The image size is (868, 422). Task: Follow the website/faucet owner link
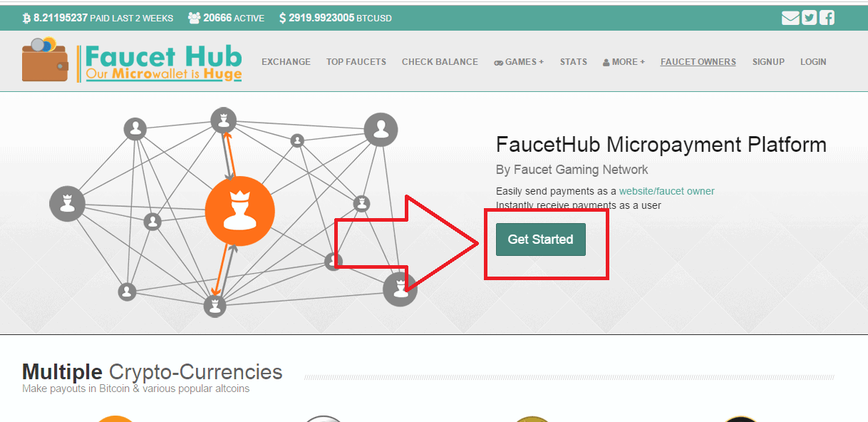tap(666, 191)
